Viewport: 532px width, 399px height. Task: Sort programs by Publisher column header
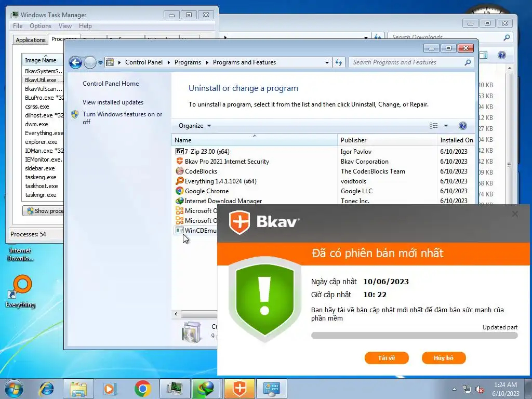pos(387,140)
